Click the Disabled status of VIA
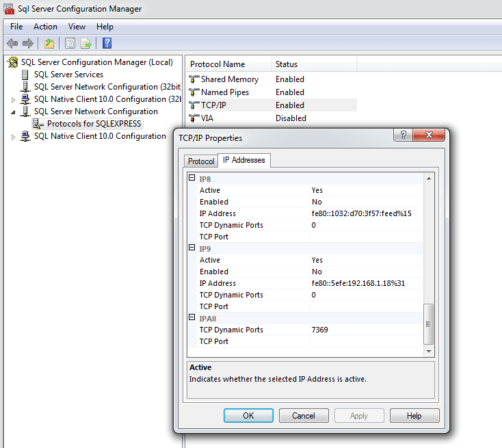 pos(291,118)
